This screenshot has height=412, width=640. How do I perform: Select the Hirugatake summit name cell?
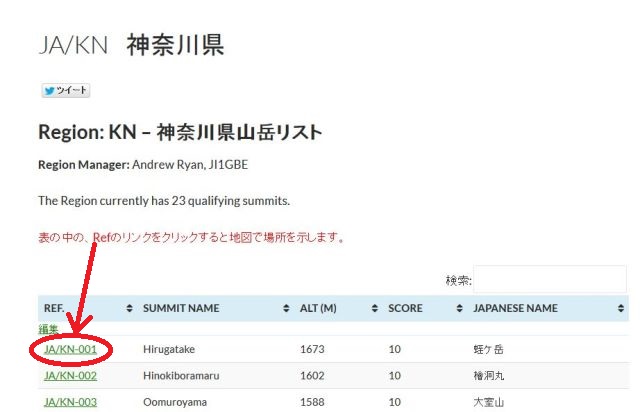(x=169, y=350)
